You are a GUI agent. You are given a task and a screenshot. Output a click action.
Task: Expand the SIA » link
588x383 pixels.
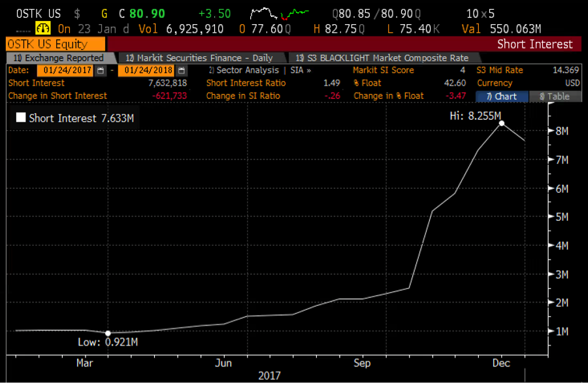coord(300,71)
